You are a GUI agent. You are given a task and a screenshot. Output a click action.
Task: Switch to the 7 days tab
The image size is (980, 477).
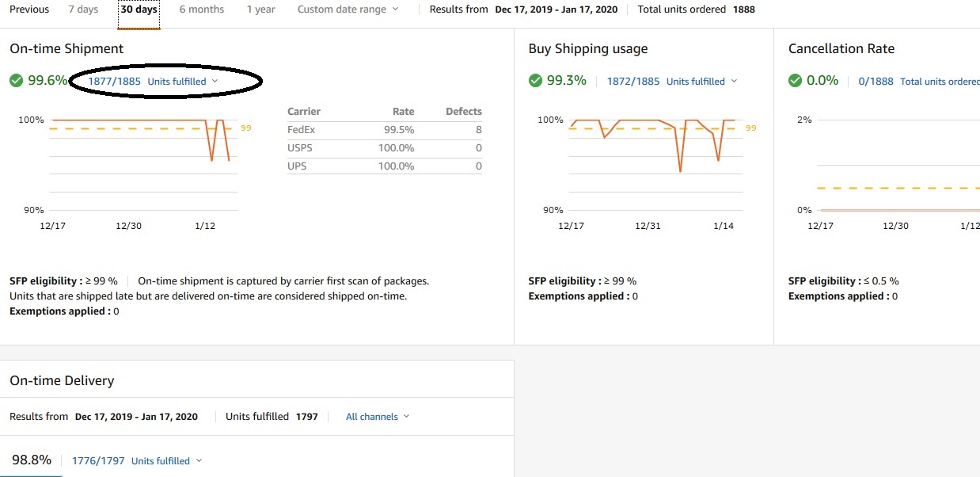coord(83,10)
